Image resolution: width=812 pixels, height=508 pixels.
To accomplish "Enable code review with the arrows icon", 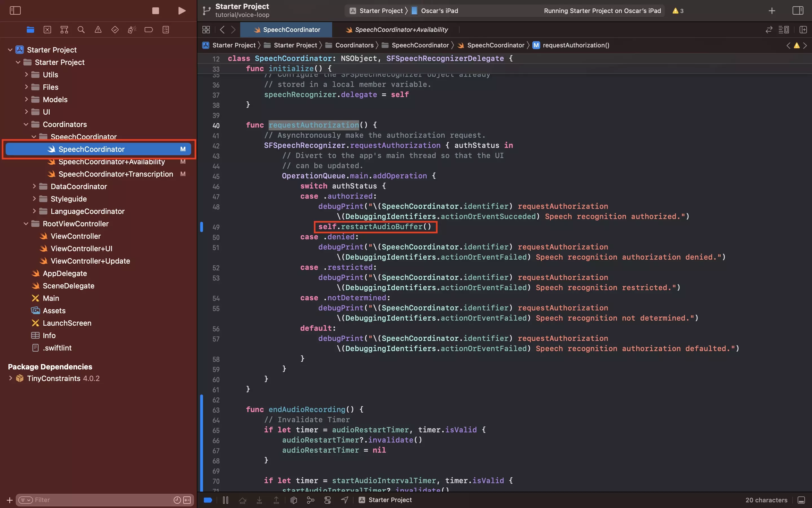I will pyautogui.click(x=769, y=30).
